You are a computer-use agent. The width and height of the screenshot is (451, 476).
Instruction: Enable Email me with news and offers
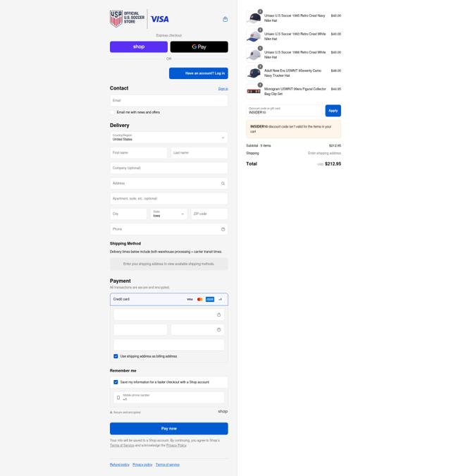[x=113, y=112]
